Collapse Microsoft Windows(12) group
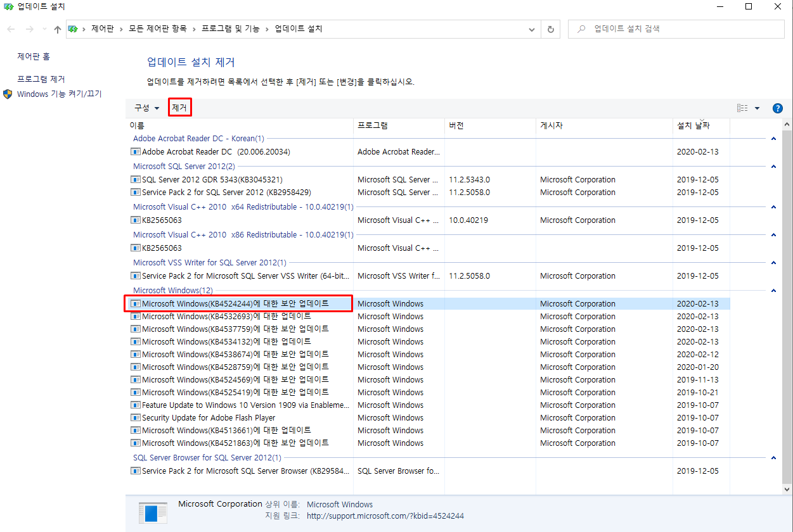793x532 pixels. coord(773,291)
